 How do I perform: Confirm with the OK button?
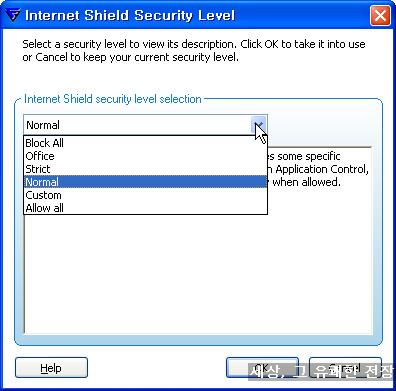tap(262, 368)
